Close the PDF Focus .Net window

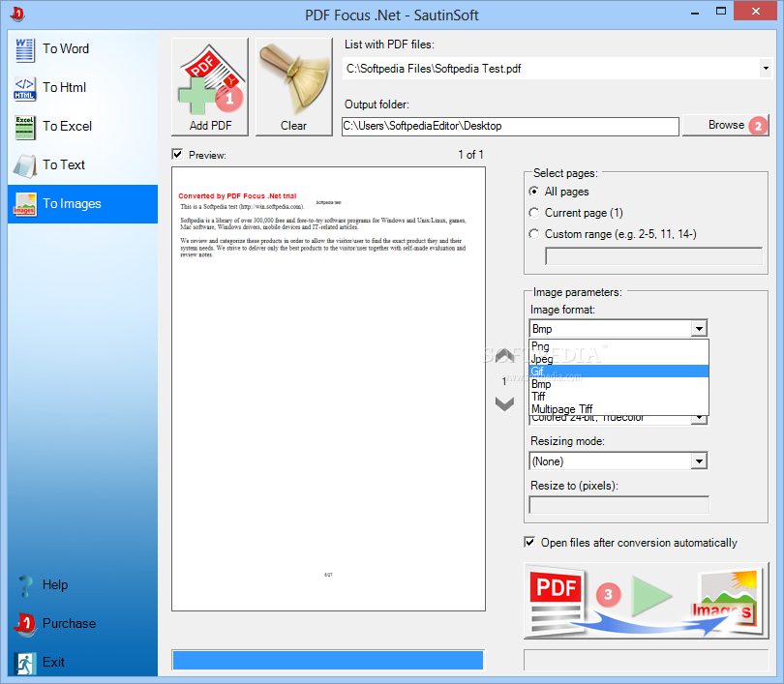[755, 12]
